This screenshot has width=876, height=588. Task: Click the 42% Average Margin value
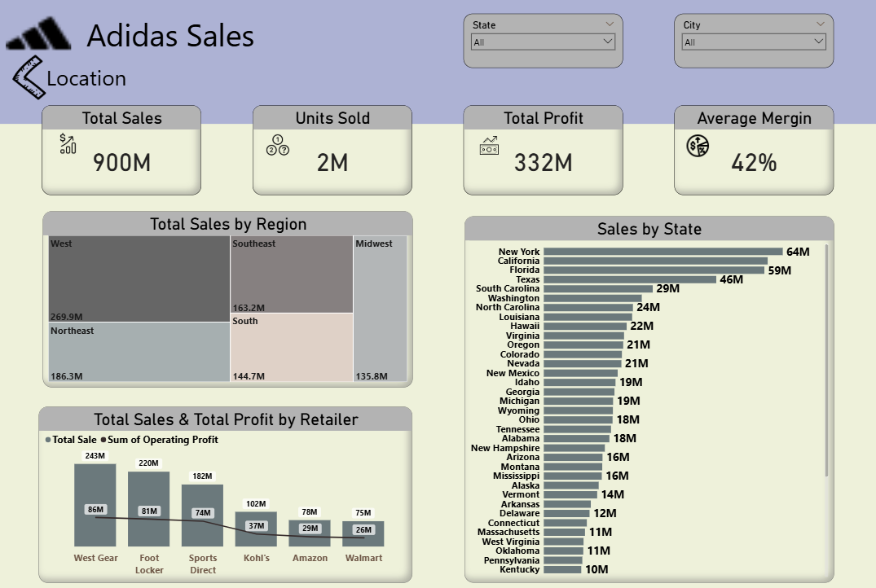(754, 163)
